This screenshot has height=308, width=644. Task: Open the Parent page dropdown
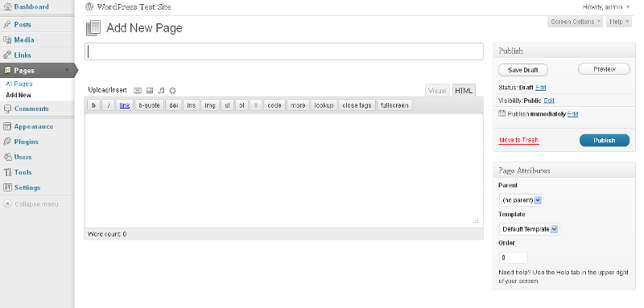pyautogui.click(x=521, y=200)
